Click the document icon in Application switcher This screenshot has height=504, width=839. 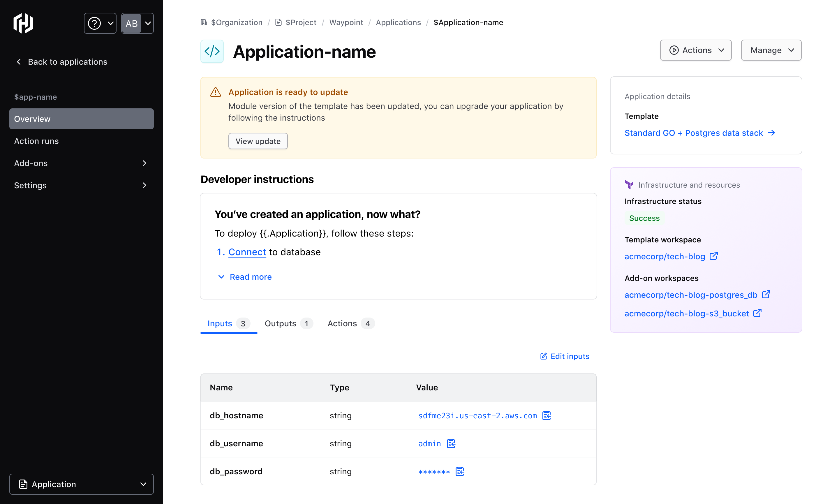(23, 484)
